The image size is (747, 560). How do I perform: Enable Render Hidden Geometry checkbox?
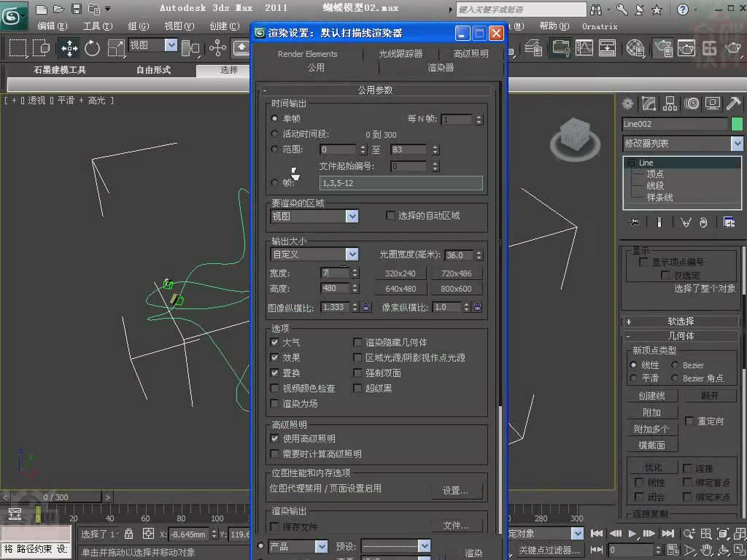[357, 342]
